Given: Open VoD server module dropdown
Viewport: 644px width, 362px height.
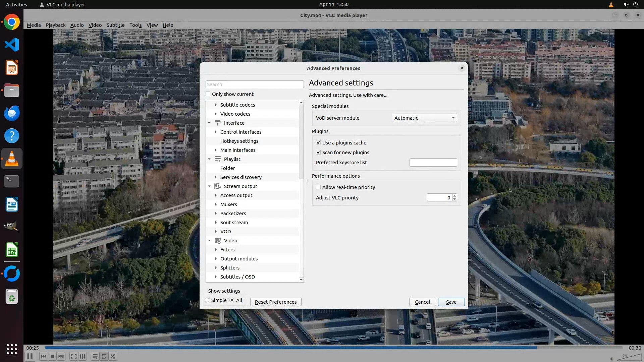Looking at the screenshot, I should click(425, 118).
